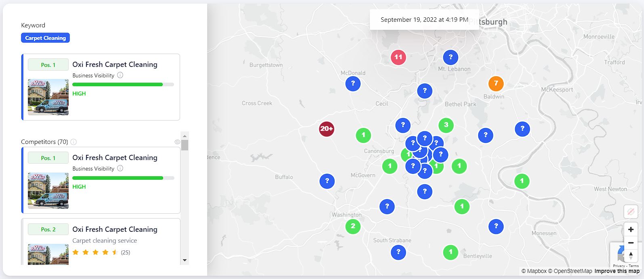Click the van thumbnail in top Pos. 1 card

(48, 97)
